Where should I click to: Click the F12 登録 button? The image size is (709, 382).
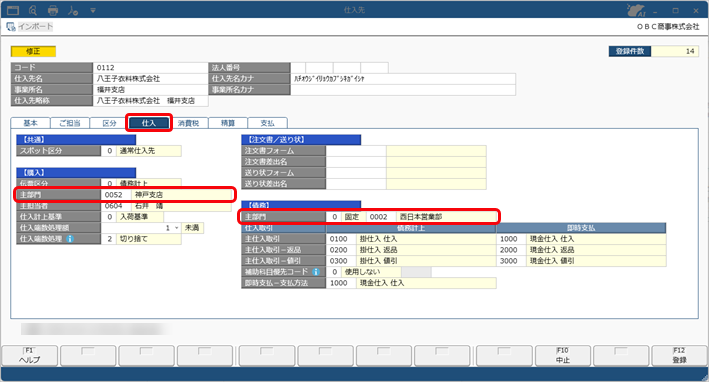tap(679, 355)
